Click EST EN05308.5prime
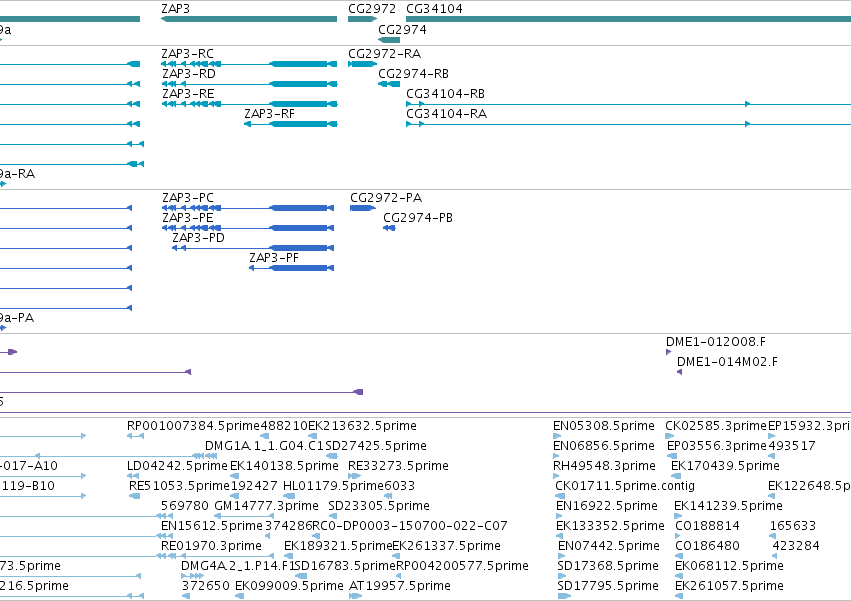851x601 pixels. (604, 426)
